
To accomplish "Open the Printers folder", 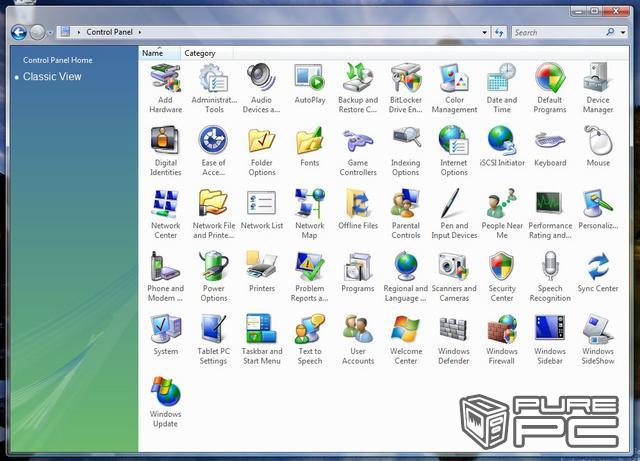I will pyautogui.click(x=261, y=272).
